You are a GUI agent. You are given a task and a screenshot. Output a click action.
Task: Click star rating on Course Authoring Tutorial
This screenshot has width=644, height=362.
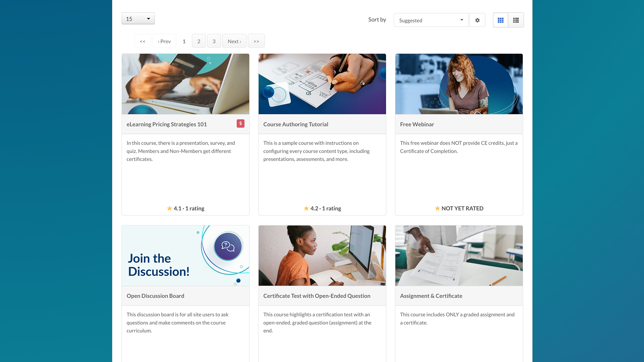tap(306, 208)
